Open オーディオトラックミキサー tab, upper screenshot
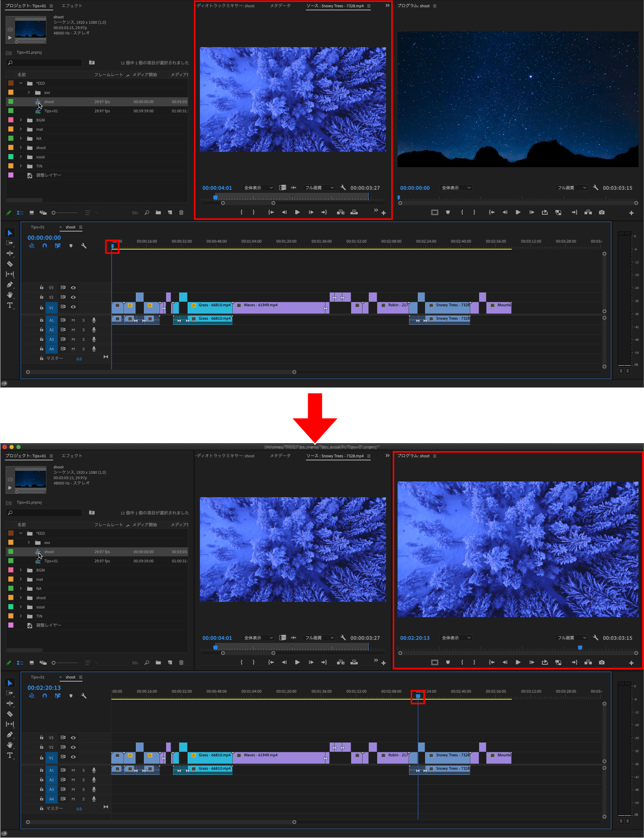 coord(225,6)
